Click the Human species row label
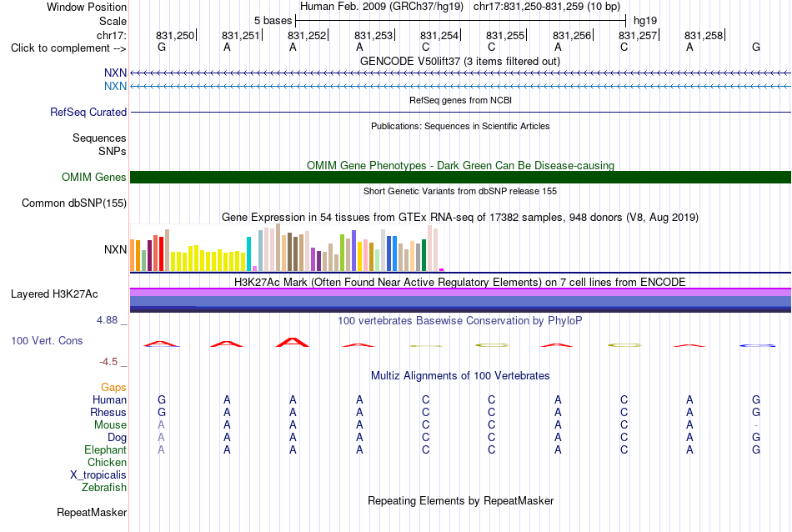 [x=109, y=399]
